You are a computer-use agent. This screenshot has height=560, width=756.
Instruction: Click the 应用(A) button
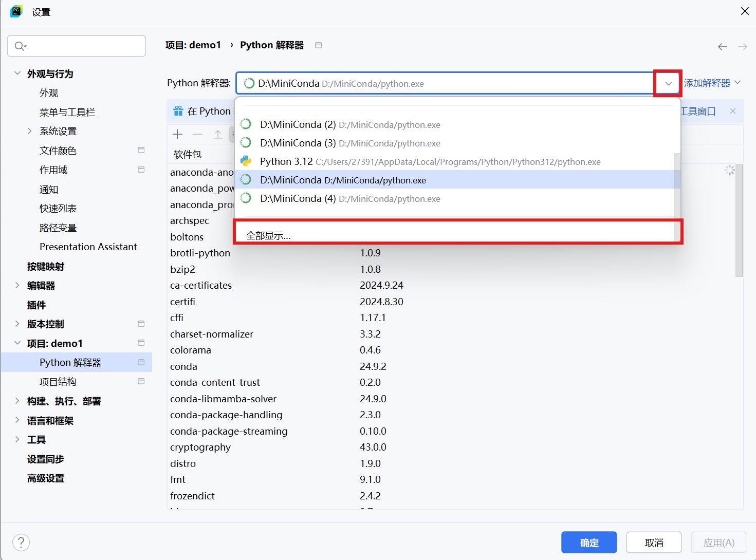tap(718, 543)
